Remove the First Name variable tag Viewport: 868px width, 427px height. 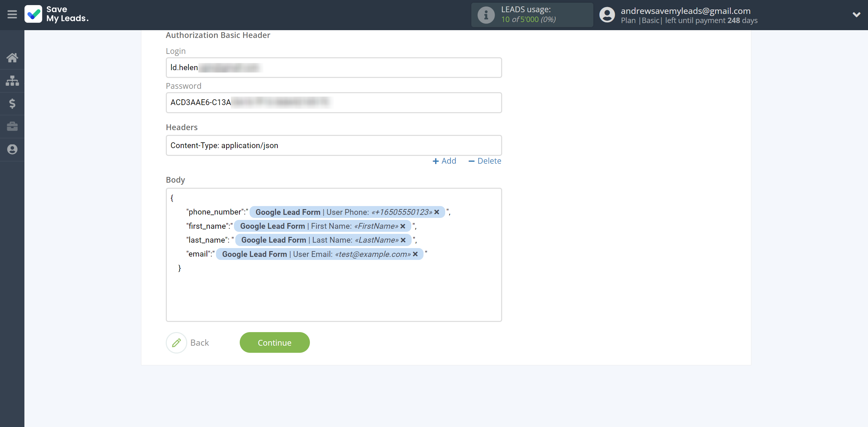tap(403, 226)
